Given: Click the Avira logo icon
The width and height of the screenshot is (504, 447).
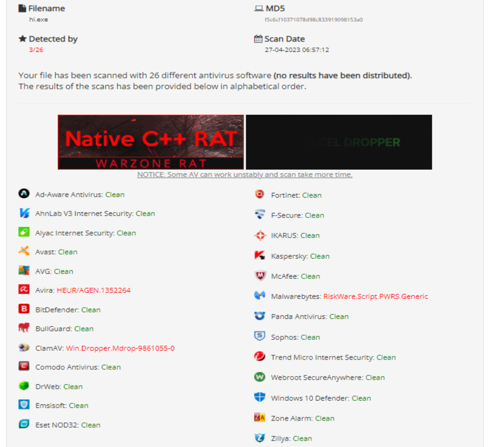Looking at the screenshot, I should point(24,290).
